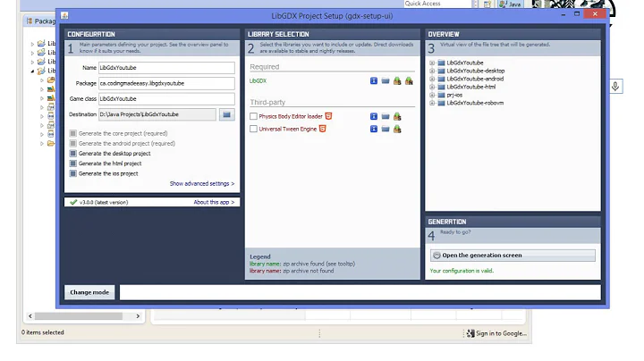
Task: Browse for LibGDX zip archive folder icon
Action: 386,80
